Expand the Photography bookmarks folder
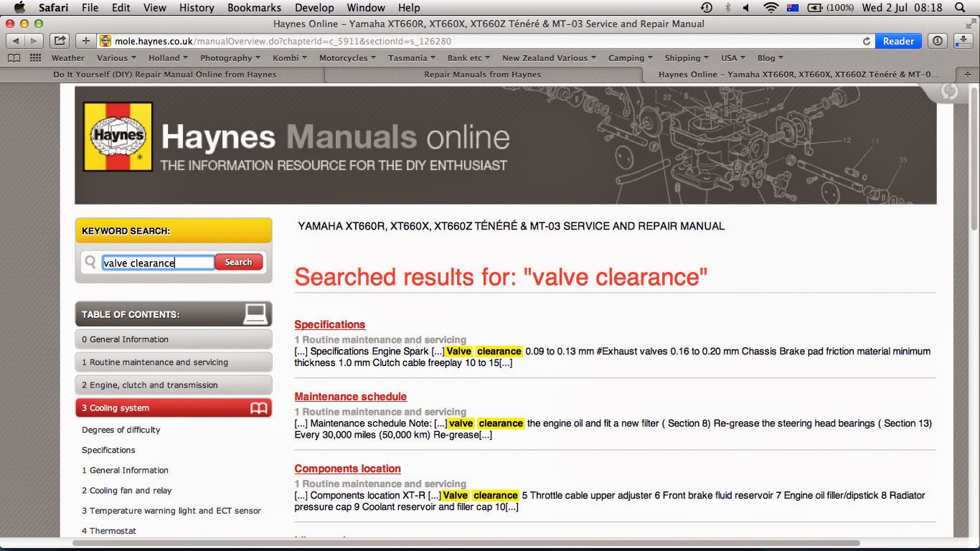 tap(231, 58)
